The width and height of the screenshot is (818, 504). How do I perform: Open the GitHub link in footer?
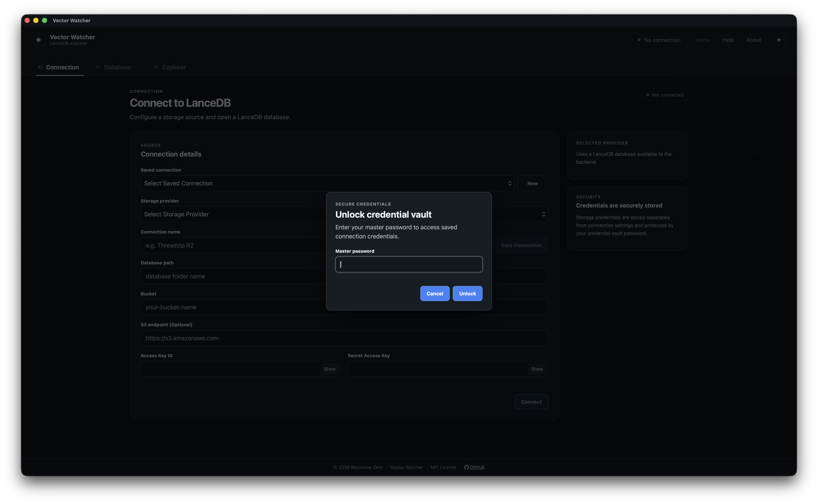[477, 467]
